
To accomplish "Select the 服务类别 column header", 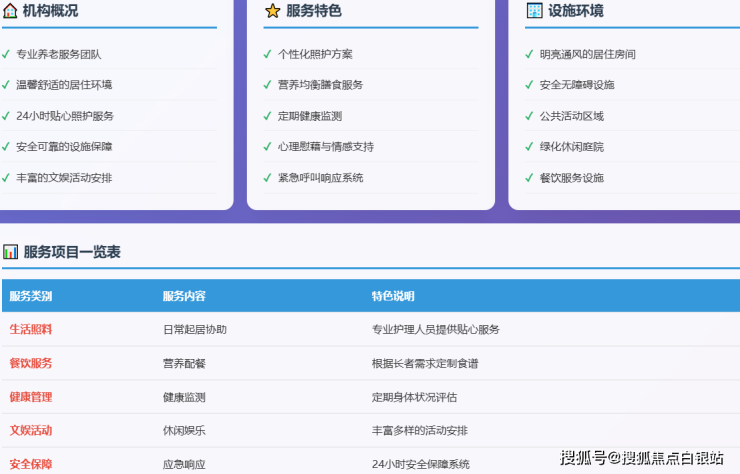I will click(31, 297).
